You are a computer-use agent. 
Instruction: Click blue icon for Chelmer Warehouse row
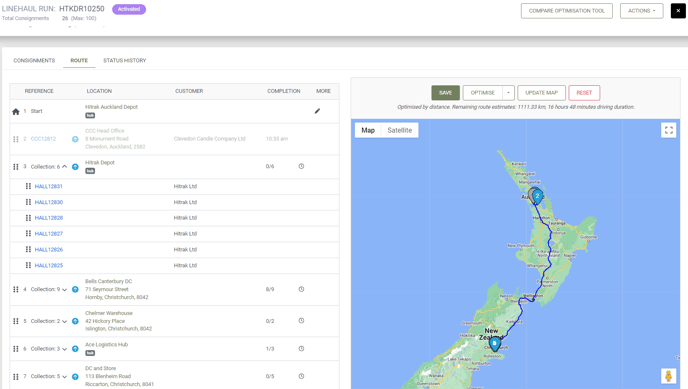click(x=75, y=321)
